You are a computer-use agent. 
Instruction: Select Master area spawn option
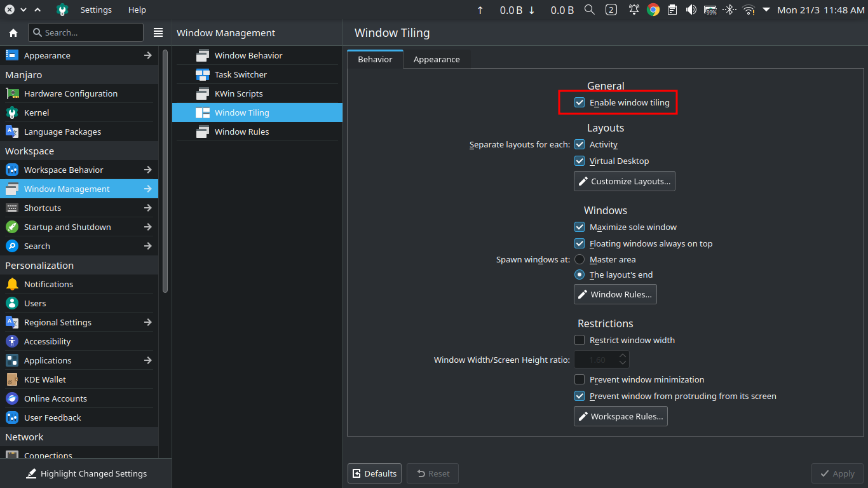pos(580,259)
